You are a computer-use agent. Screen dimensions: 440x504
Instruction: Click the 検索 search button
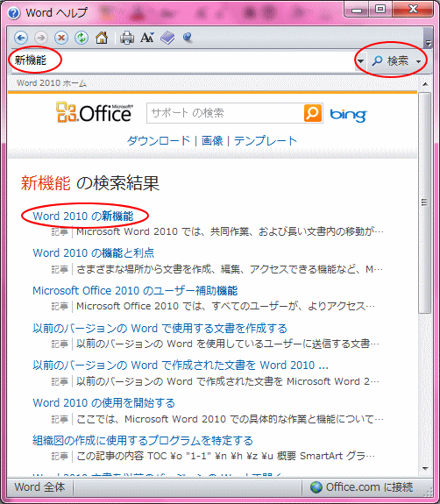(x=391, y=60)
